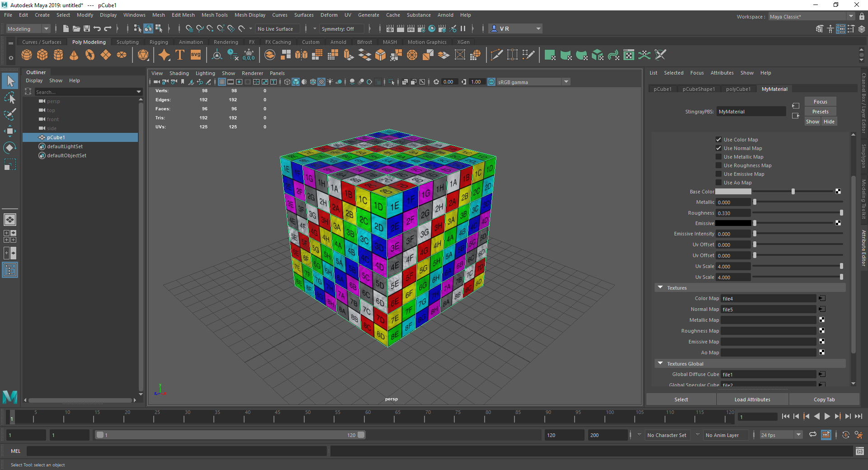The image size is (868, 470).
Task: Create a polygon cylinder from the shelf
Action: (x=58, y=55)
